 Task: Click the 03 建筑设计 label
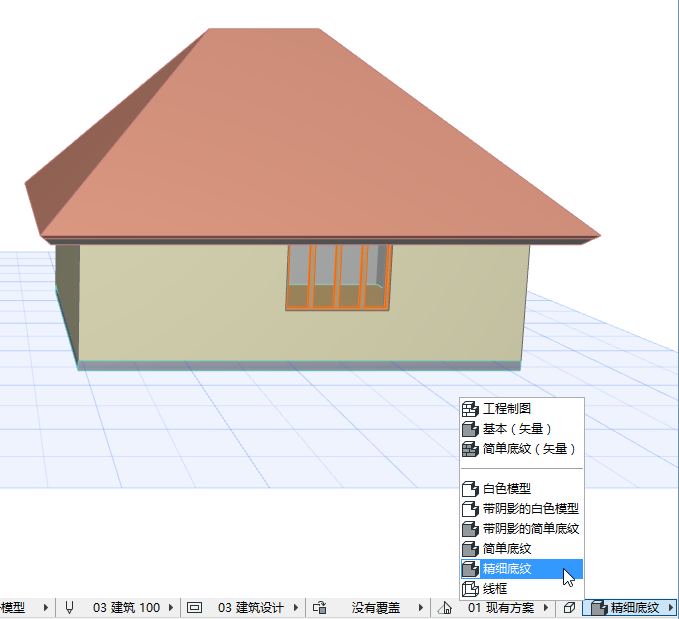pyautogui.click(x=251, y=608)
